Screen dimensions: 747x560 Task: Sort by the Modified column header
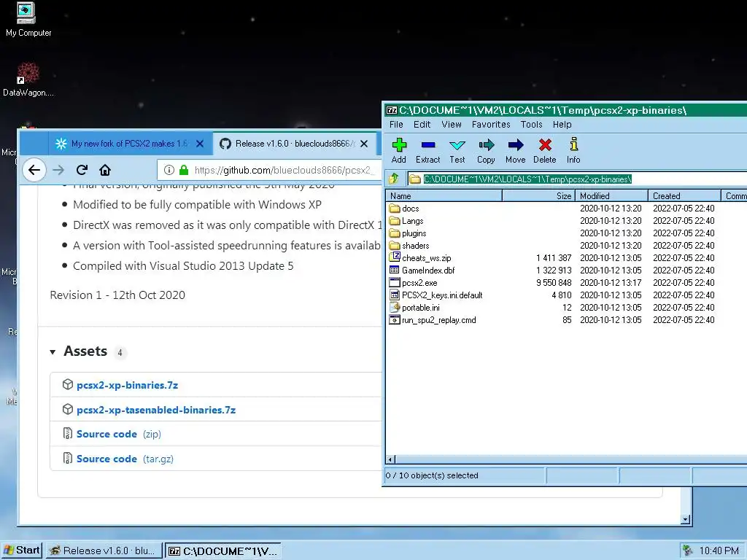click(x=612, y=195)
